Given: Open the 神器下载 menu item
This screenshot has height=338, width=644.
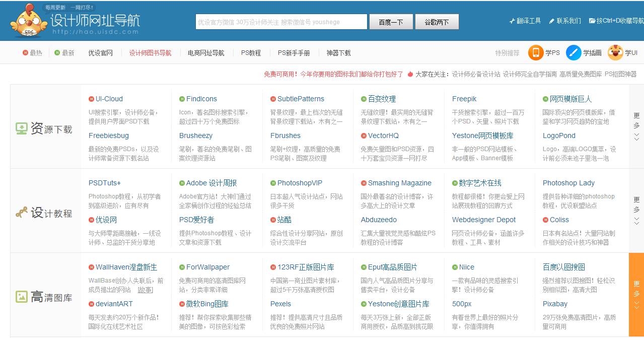Looking at the screenshot, I should tap(338, 53).
